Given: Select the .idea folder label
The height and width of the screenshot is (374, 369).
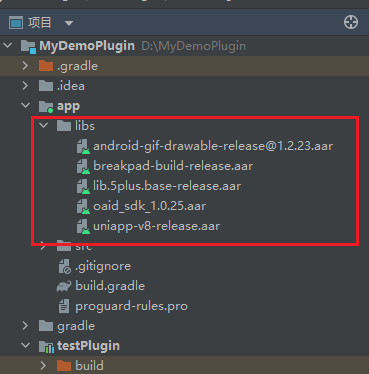Looking at the screenshot, I should click(x=71, y=86).
